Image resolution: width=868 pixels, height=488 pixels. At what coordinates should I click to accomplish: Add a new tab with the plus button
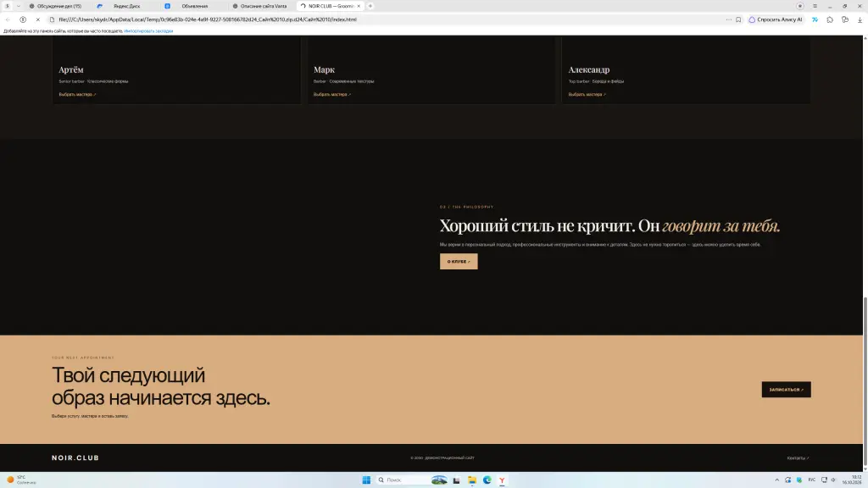[370, 6]
